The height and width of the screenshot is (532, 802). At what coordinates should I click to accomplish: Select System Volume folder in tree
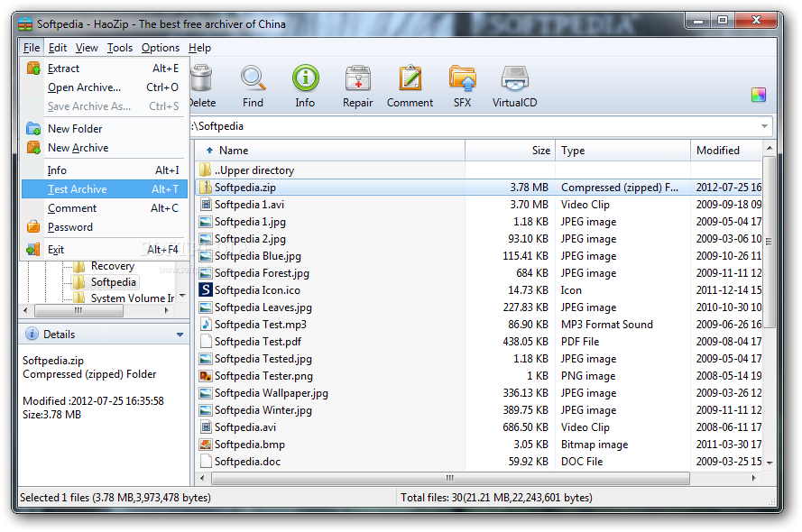click(133, 298)
